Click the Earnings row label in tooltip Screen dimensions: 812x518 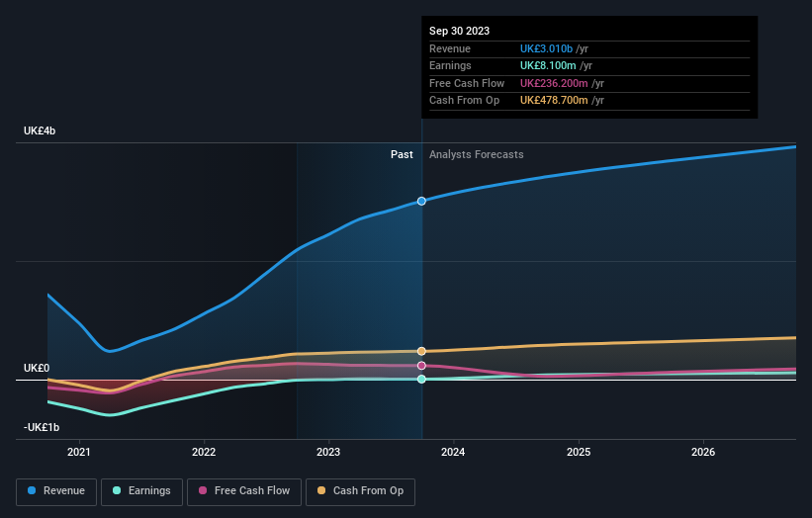(x=450, y=65)
